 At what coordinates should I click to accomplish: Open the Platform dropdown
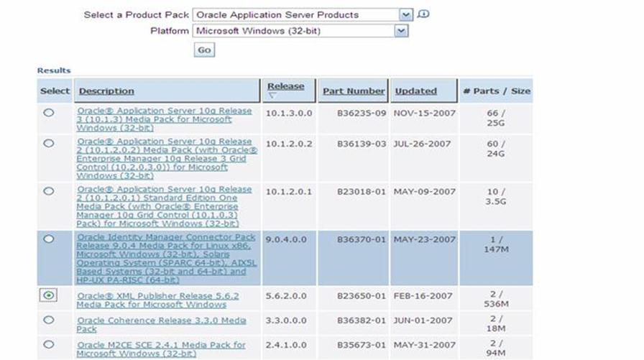tap(300, 31)
